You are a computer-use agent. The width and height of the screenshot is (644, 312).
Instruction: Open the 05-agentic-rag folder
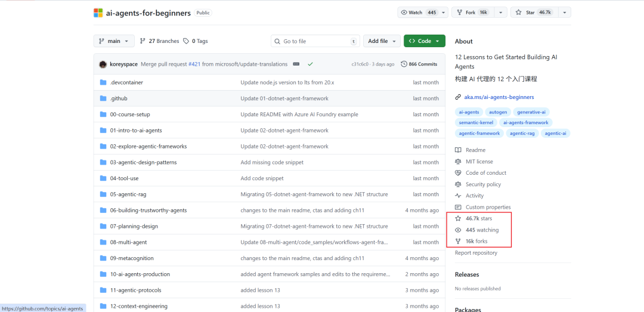tap(129, 194)
